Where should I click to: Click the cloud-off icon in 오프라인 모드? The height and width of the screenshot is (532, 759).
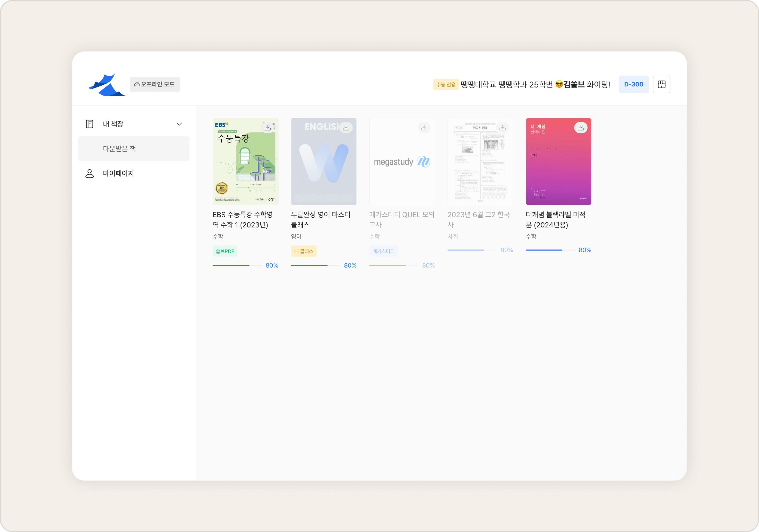click(136, 85)
